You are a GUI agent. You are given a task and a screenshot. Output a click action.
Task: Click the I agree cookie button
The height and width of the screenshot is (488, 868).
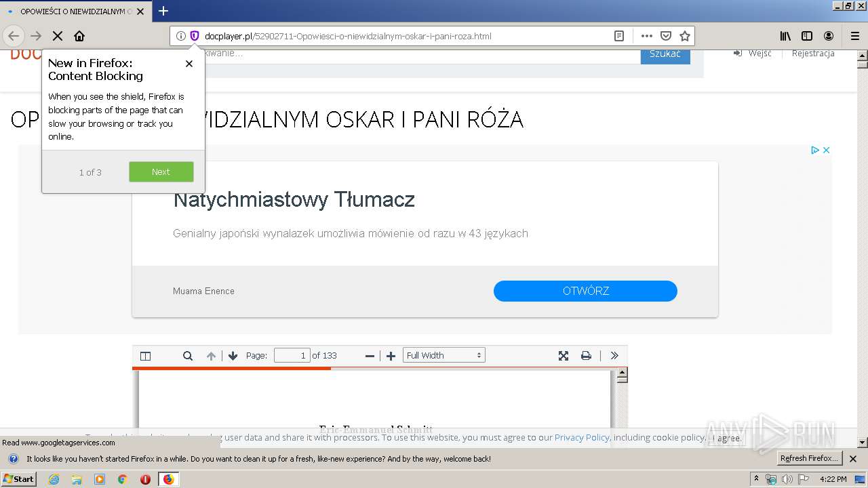point(726,438)
